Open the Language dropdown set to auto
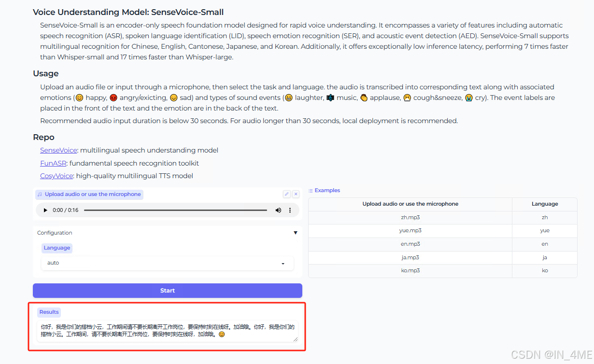The image size is (594, 364). pos(167,263)
